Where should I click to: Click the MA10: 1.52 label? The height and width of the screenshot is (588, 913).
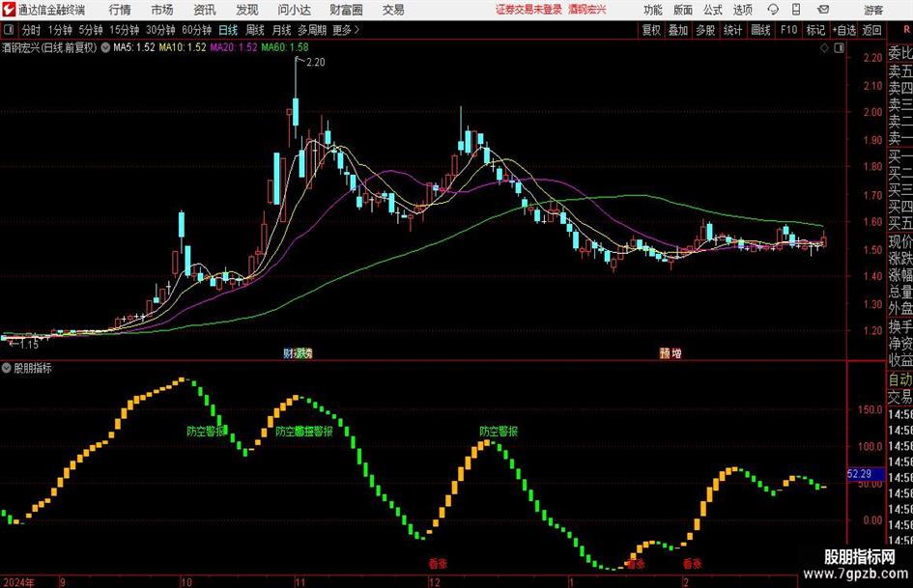tap(183, 47)
